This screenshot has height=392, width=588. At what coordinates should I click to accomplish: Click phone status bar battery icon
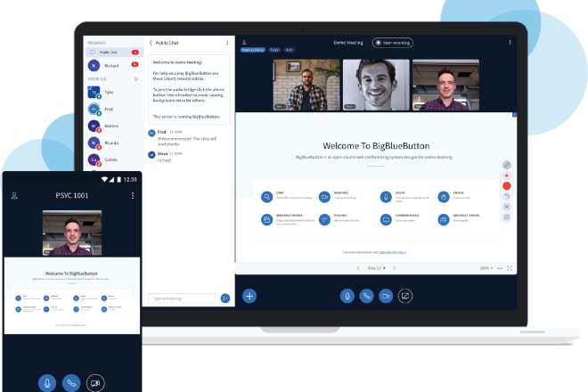tap(118, 180)
